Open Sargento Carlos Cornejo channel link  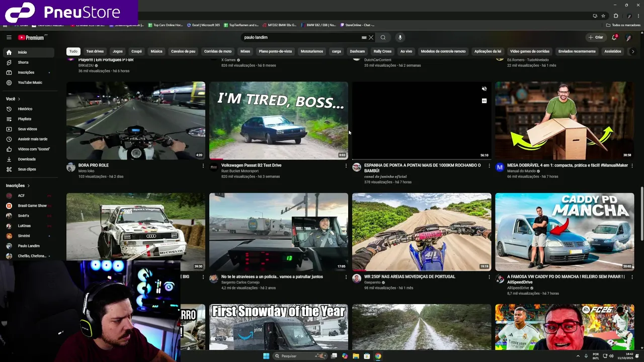[x=240, y=283]
